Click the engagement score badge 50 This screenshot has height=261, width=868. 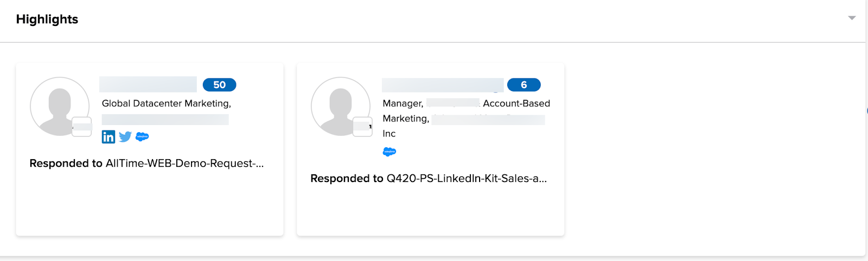point(219,85)
